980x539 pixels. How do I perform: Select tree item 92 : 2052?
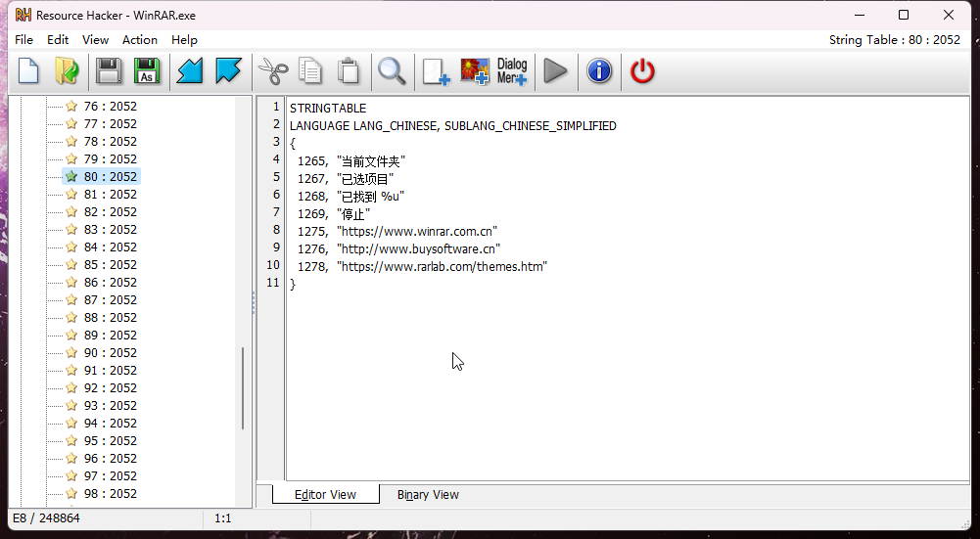[111, 387]
